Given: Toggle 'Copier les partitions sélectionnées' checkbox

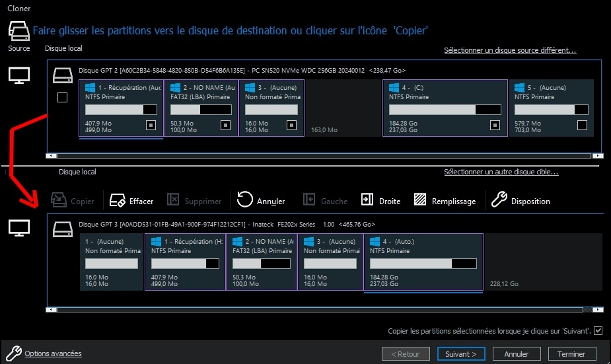Looking at the screenshot, I should pos(598,330).
